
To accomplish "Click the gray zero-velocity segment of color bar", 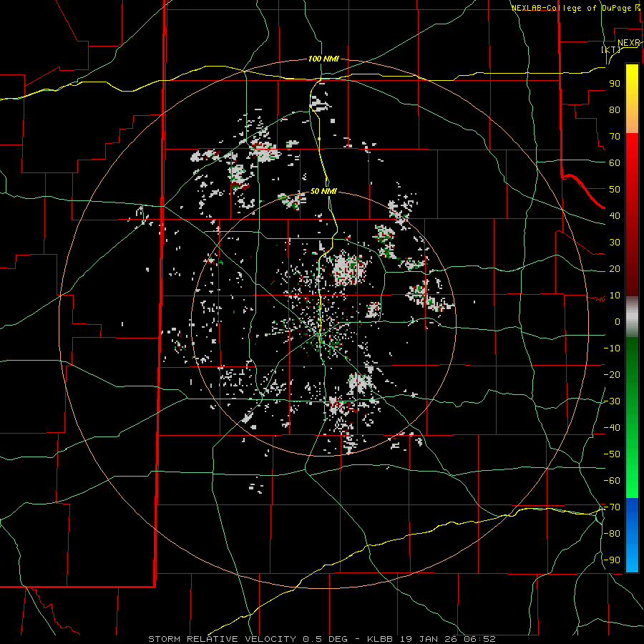I will [x=632, y=316].
